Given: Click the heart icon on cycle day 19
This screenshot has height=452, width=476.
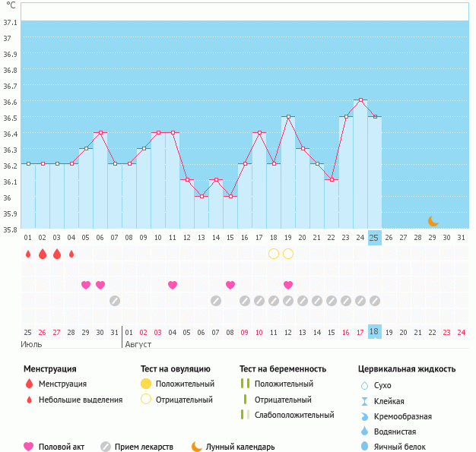Looking at the screenshot, I should (288, 285).
